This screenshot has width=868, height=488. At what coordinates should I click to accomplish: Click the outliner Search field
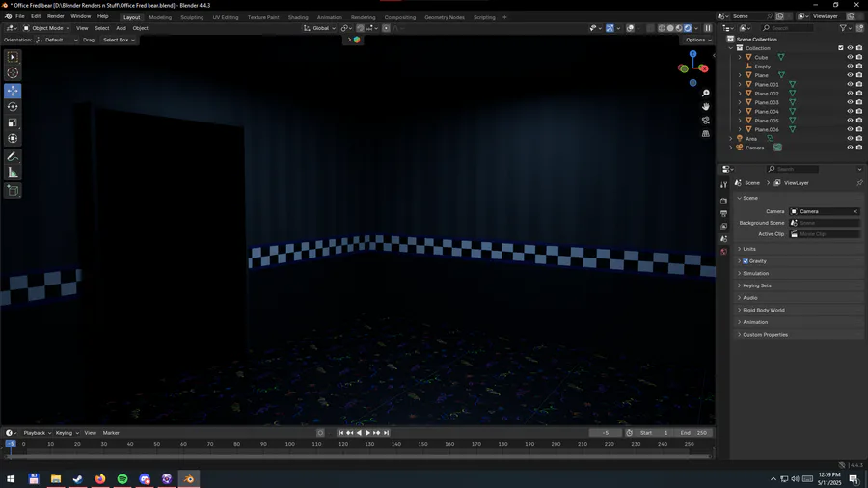point(787,28)
